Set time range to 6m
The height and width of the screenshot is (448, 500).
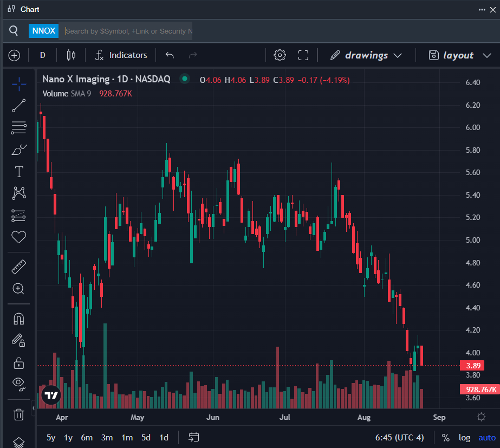pos(87,438)
